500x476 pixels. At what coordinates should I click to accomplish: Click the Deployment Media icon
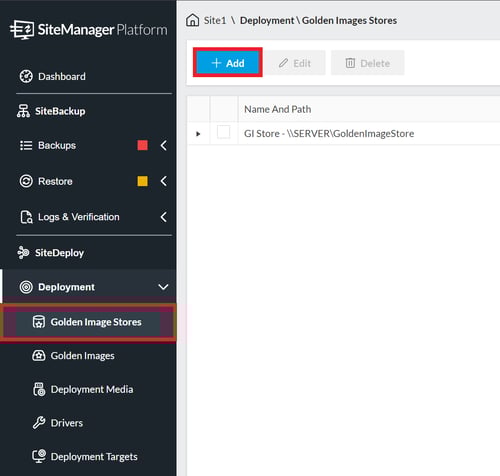click(x=39, y=389)
